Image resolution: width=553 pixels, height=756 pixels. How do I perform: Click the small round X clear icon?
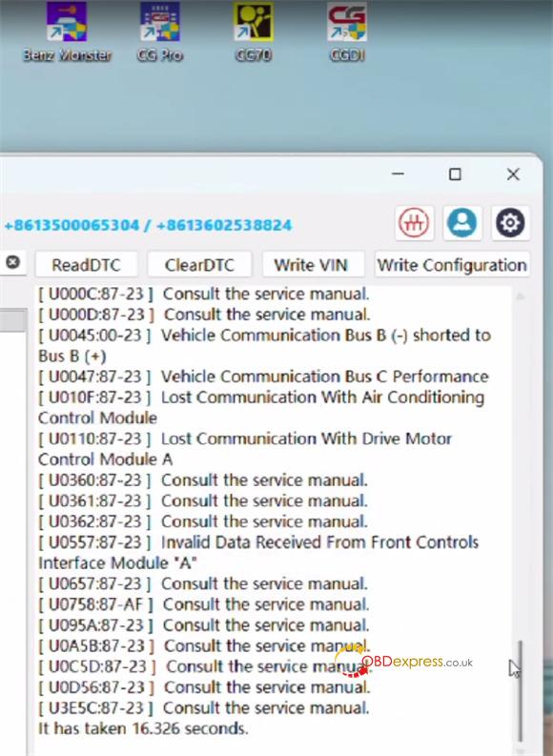[x=13, y=262]
